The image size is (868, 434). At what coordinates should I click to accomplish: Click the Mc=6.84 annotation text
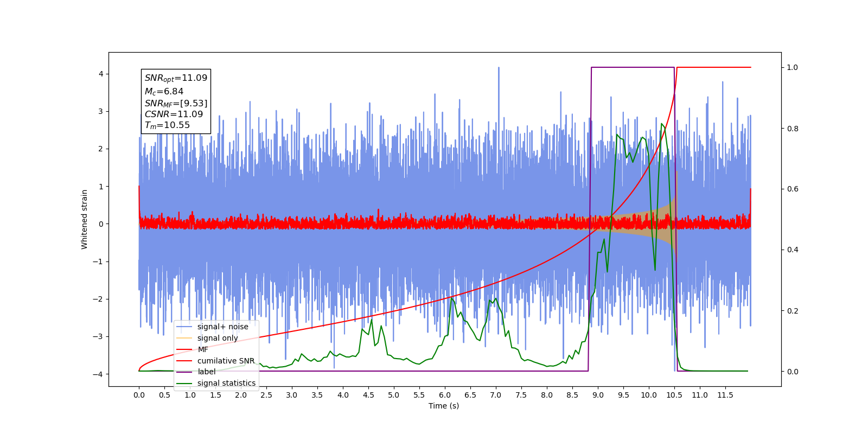(164, 92)
